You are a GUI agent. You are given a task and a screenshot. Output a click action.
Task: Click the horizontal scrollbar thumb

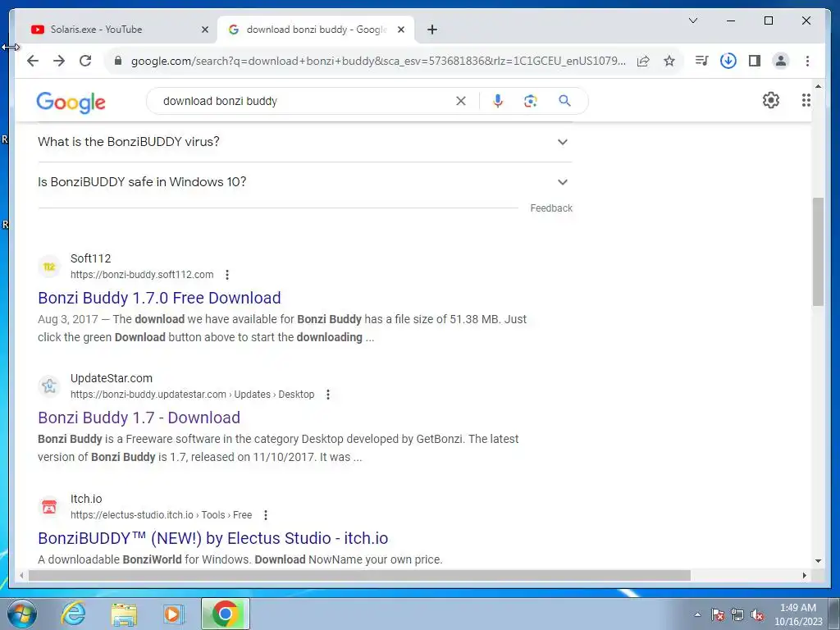pyautogui.click(x=359, y=576)
